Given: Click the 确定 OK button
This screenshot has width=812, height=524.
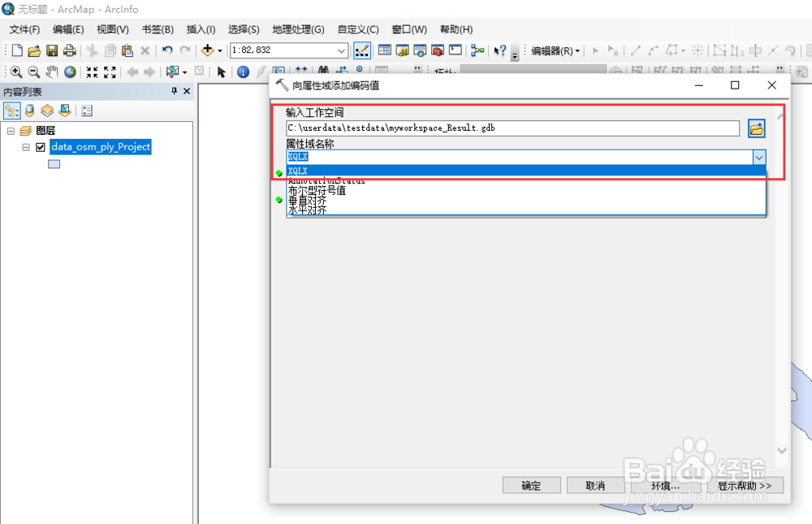Looking at the screenshot, I should coord(531,486).
